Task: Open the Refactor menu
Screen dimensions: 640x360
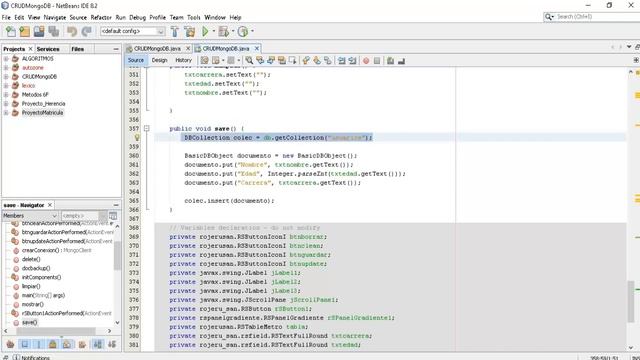Action: point(101,18)
